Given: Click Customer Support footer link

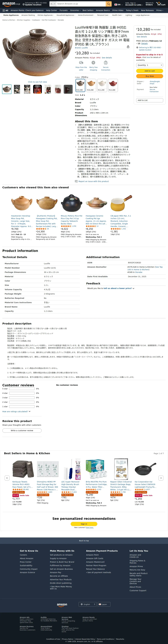Looking at the screenshot, I should (x=138, y=591).
